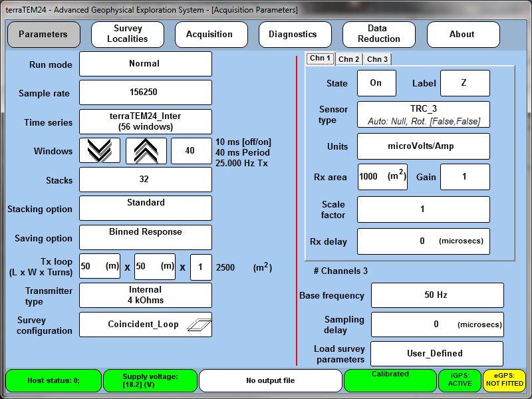Open the Parameters page

(x=44, y=35)
